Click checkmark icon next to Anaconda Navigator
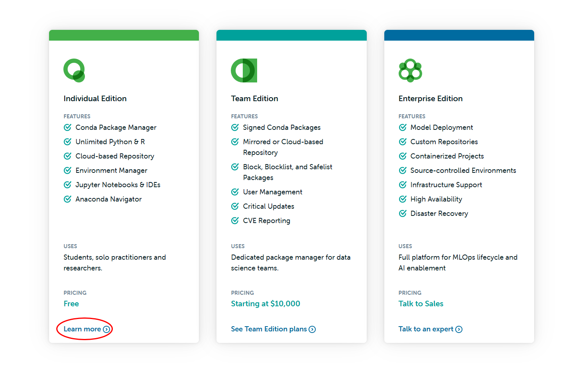This screenshot has width=588, height=372. [68, 199]
